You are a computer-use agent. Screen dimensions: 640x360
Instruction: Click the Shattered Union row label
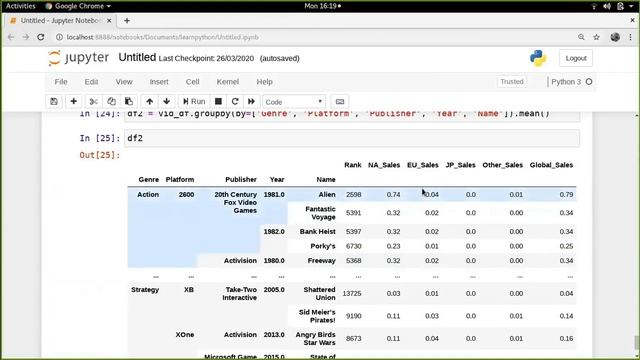(x=319, y=293)
